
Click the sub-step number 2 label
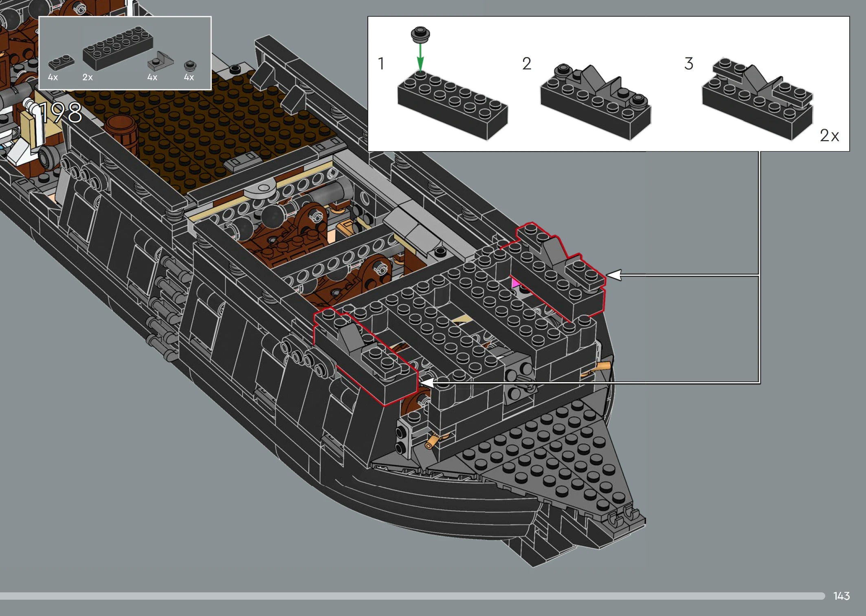coord(526,64)
